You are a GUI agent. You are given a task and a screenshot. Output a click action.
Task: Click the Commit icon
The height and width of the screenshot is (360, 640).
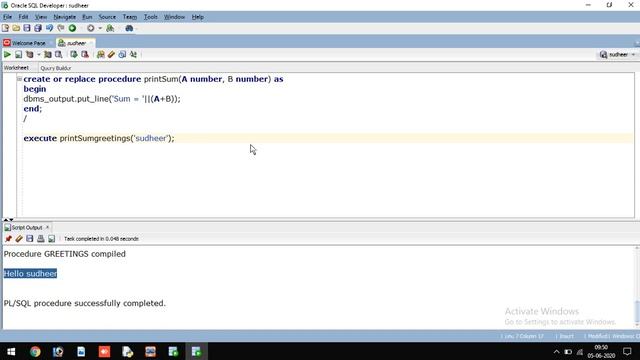coord(74,54)
